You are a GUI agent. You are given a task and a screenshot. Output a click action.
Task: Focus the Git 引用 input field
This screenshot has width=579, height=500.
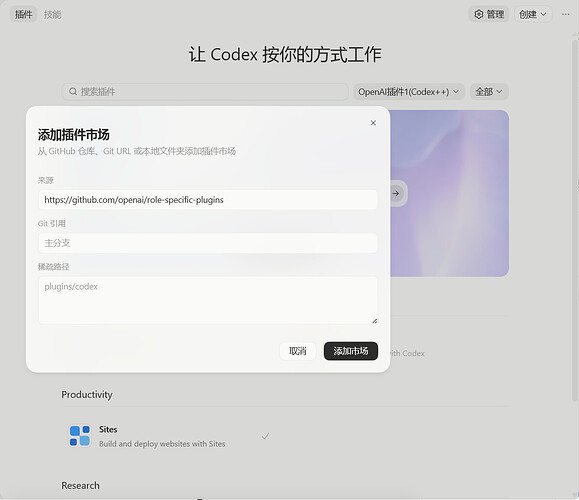[208, 243]
